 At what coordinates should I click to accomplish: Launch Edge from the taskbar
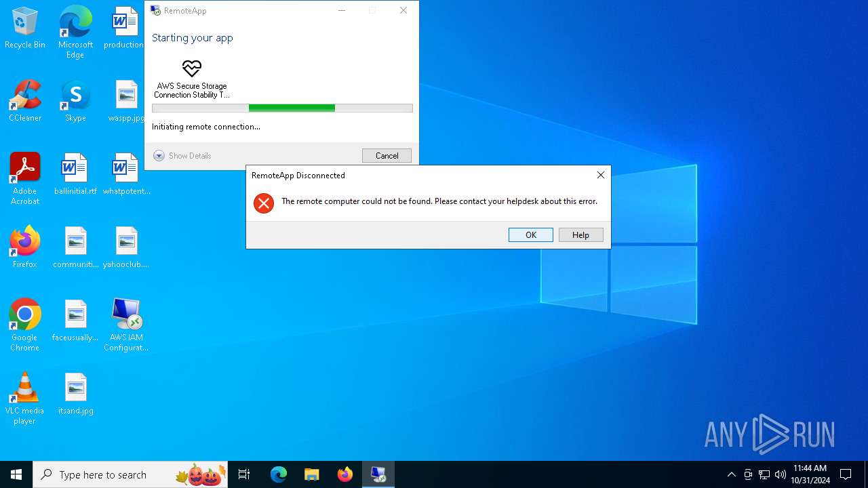point(279,474)
